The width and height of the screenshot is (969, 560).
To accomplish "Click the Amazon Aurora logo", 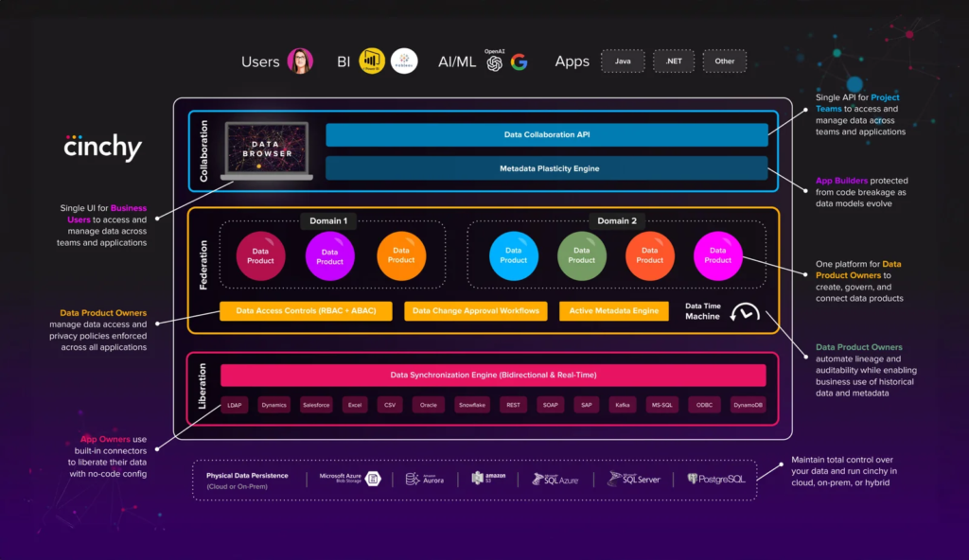I will point(425,479).
